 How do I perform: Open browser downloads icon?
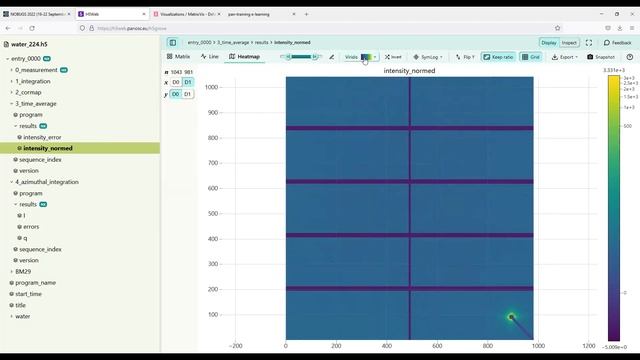pos(620,28)
